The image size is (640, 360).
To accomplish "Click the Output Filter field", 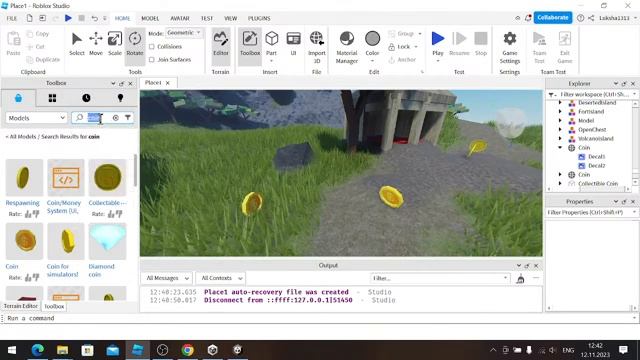I will (440, 278).
